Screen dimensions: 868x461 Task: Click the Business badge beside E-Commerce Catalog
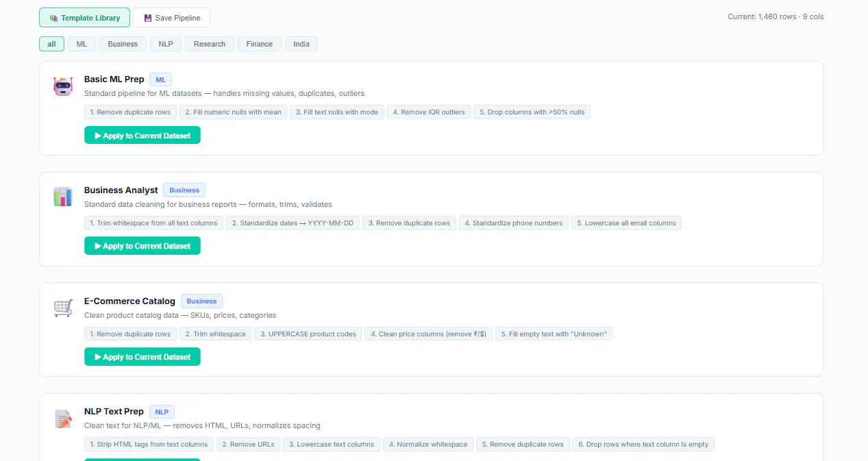click(x=201, y=301)
